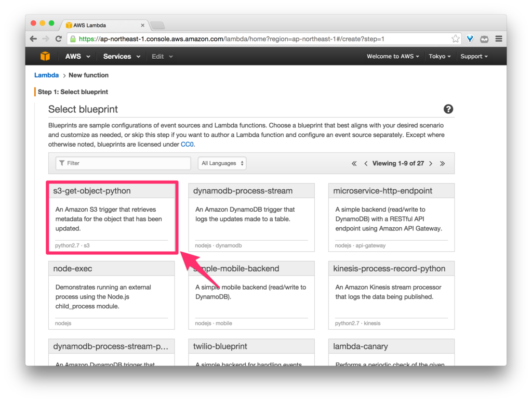Choose the twilio-blueprint card
This screenshot has width=532, height=402.
coord(251,352)
